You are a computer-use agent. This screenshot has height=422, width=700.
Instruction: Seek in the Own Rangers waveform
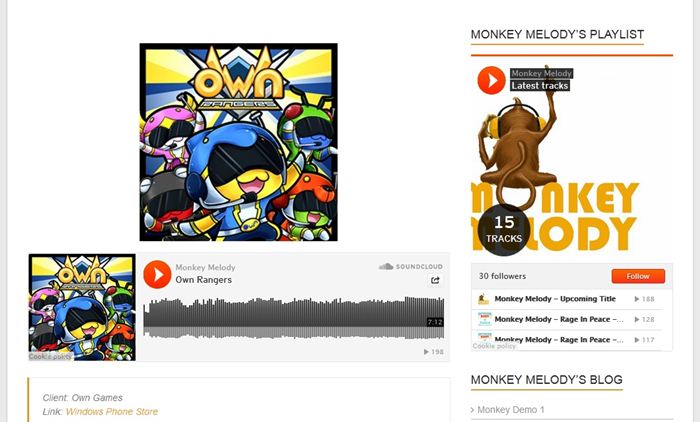click(294, 318)
